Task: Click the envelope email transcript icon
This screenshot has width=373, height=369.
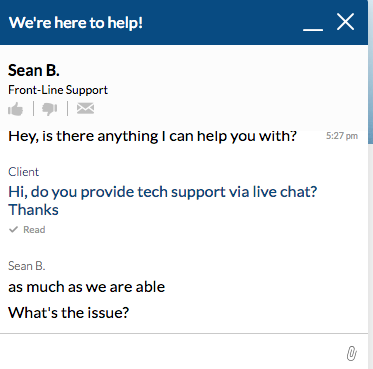Action: pyautogui.click(x=85, y=108)
